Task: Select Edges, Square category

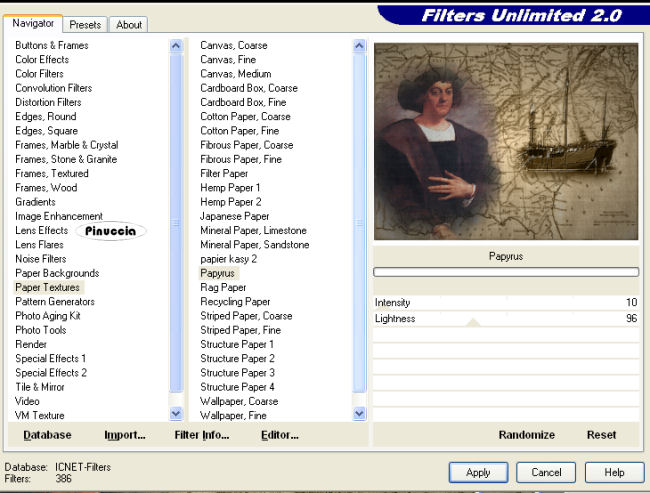Action: pyautogui.click(x=46, y=131)
